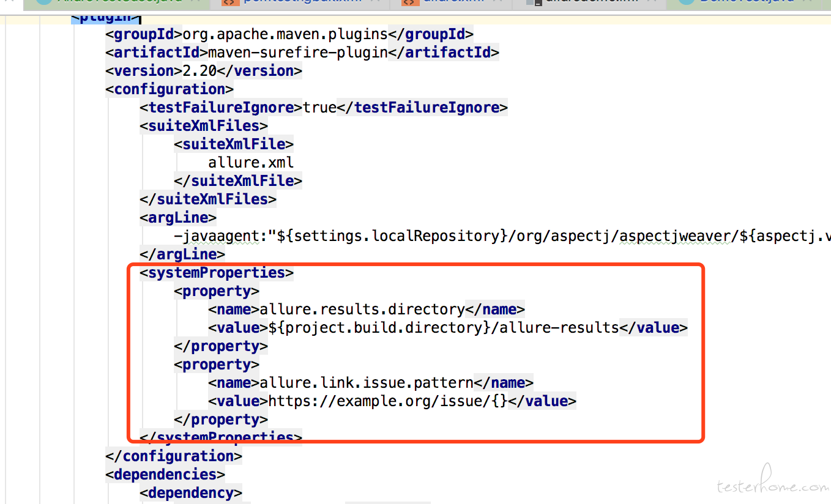The image size is (831, 504).
Task: Click the closing argLine tag
Action: 182,254
